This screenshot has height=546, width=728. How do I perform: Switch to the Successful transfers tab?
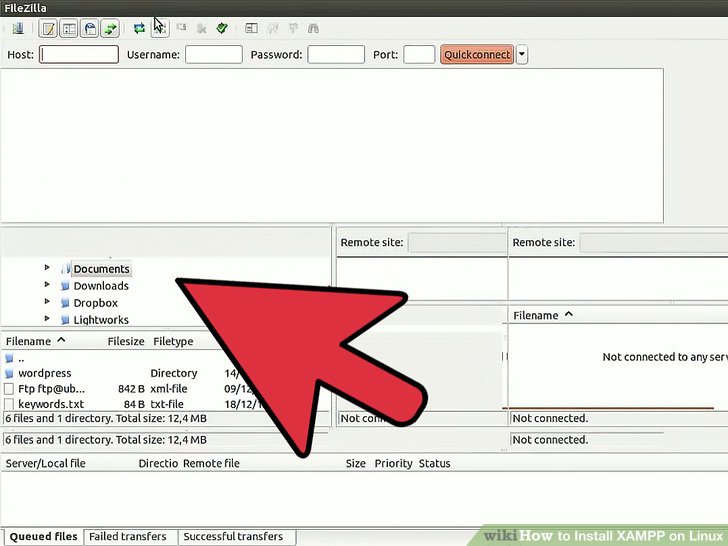233,537
